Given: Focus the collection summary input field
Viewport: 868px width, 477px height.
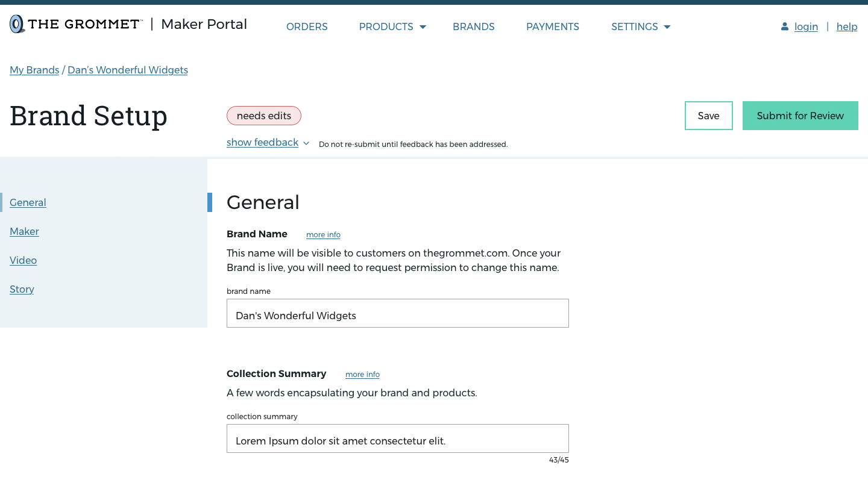Looking at the screenshot, I should [398, 438].
